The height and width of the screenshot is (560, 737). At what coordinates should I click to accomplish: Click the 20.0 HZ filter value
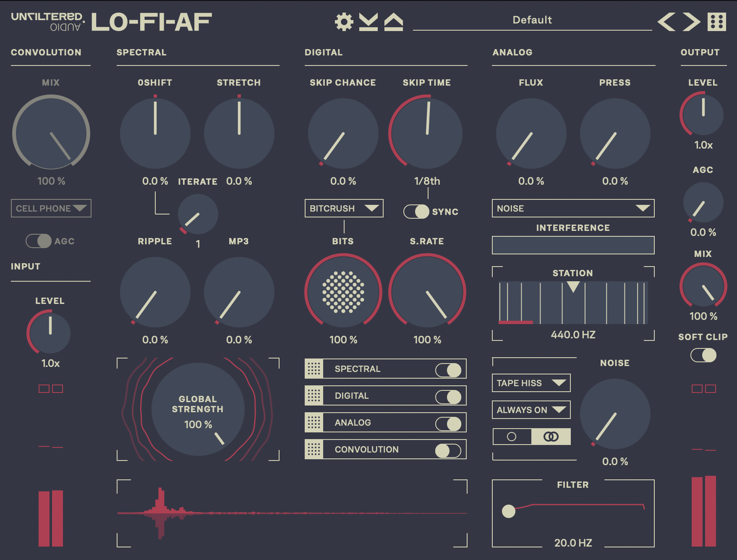tap(573, 543)
